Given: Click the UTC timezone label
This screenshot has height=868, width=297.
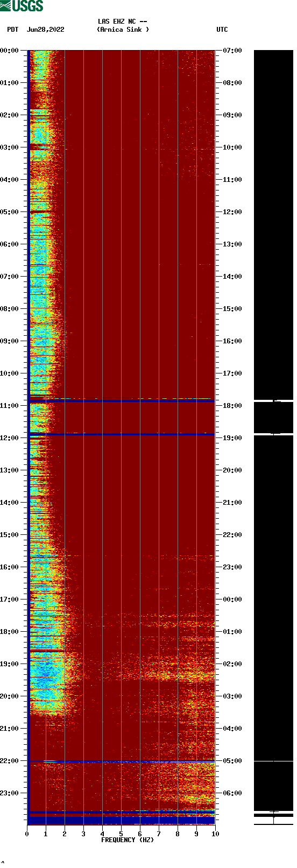Looking at the screenshot, I should tap(222, 30).
